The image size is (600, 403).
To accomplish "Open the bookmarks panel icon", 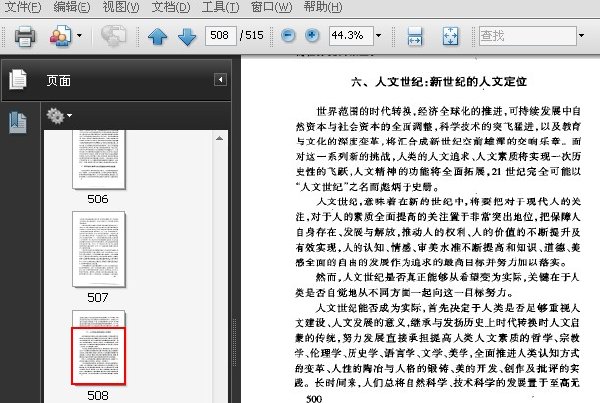I will (18, 122).
